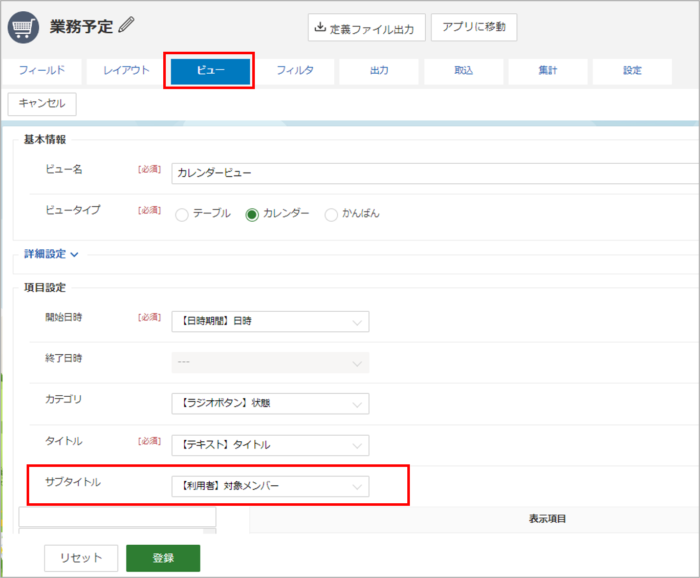Open the カテゴリ dropdown

coord(270,403)
